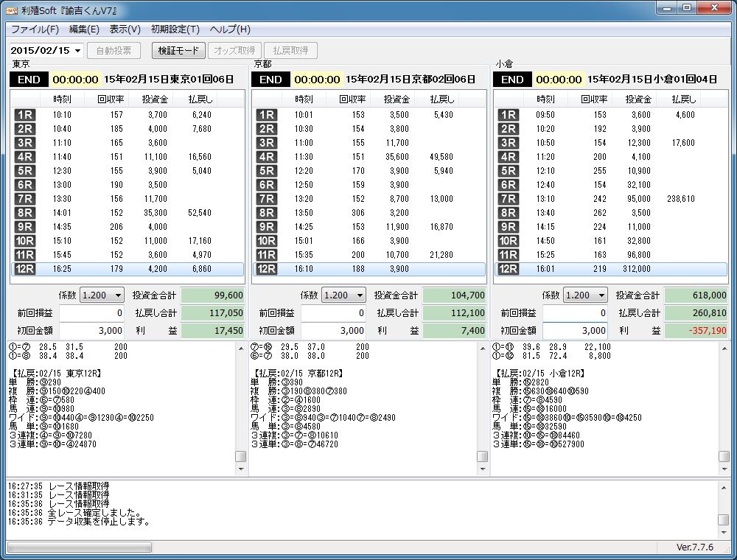
Task: Toggle the 検証モード button
Action: click(x=178, y=51)
